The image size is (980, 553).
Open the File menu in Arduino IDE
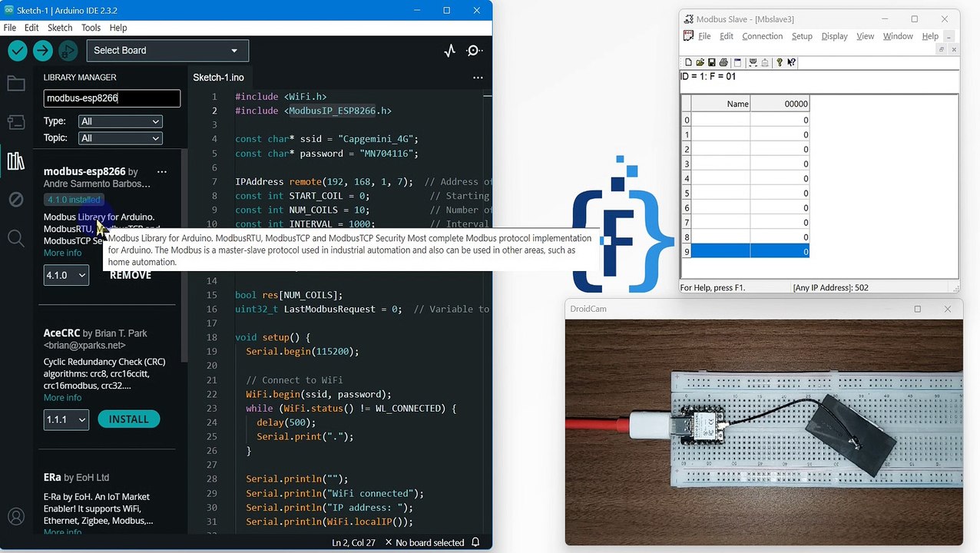(x=10, y=28)
